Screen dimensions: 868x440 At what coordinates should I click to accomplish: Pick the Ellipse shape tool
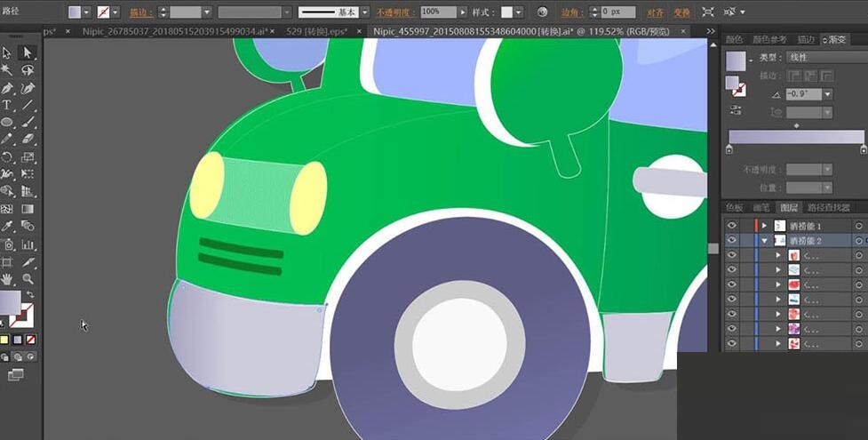tap(7, 123)
